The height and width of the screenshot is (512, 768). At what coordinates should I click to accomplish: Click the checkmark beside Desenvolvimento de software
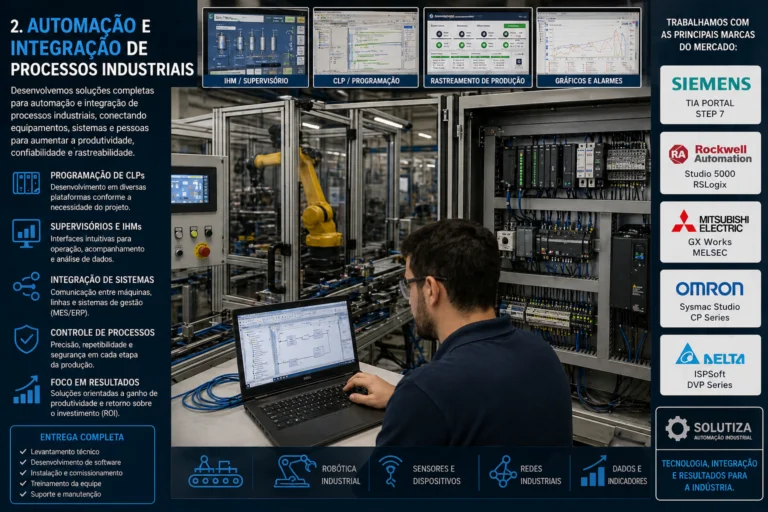tap(23, 462)
